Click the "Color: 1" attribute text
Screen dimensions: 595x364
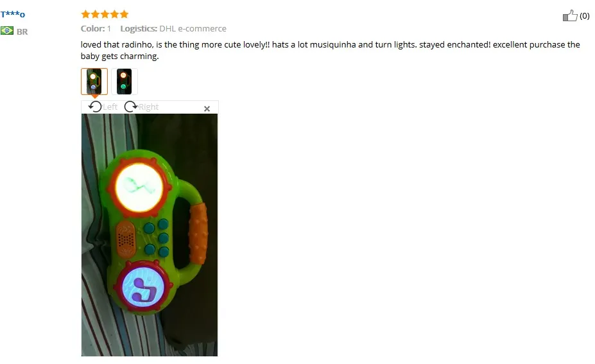96,28
